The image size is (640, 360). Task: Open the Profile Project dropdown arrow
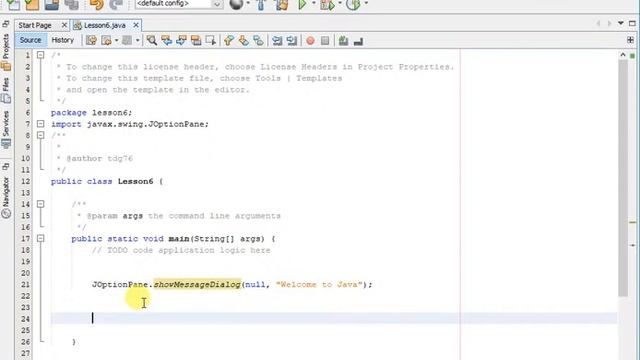366,3
